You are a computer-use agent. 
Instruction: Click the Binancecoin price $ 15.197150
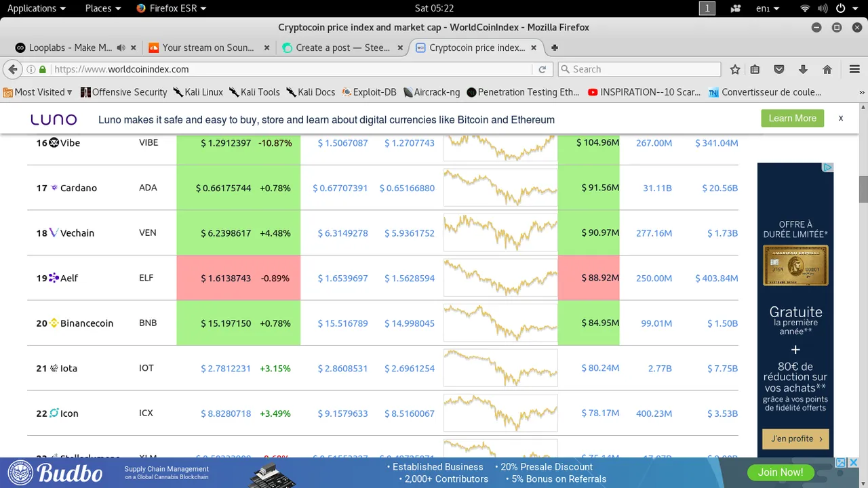(x=226, y=323)
